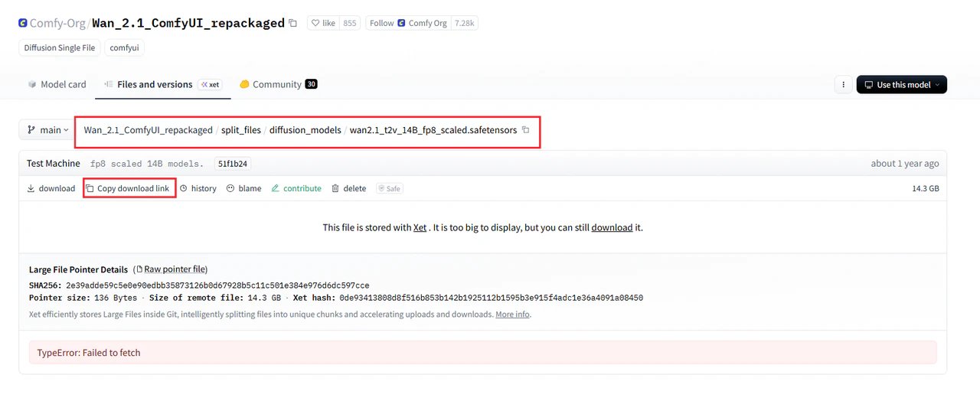Screen dimensions: 980x401
Task: Go to Wan_2.1_ComfyUI_repackaged breadcrumb root
Action: 149,130
